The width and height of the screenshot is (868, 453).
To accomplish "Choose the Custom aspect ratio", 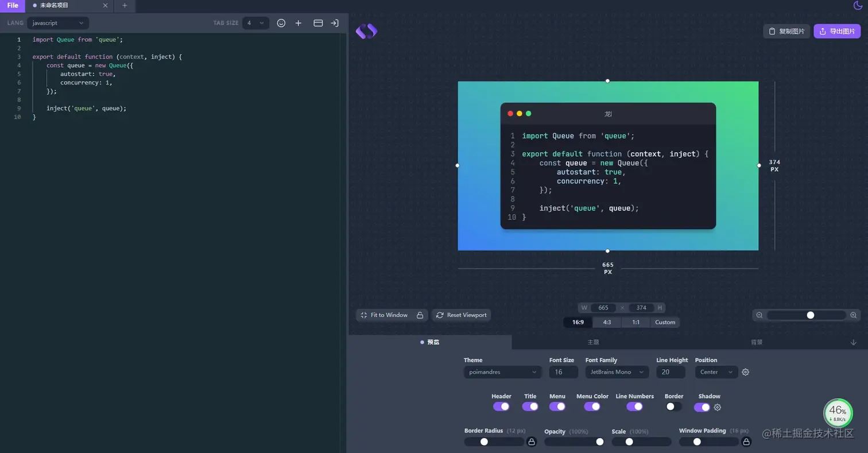I will tap(665, 322).
